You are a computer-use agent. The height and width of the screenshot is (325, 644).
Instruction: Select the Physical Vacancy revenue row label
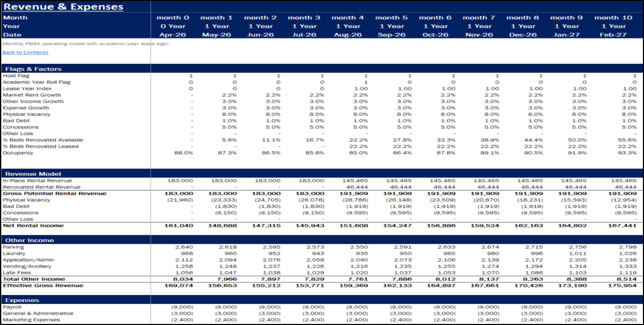26,200
